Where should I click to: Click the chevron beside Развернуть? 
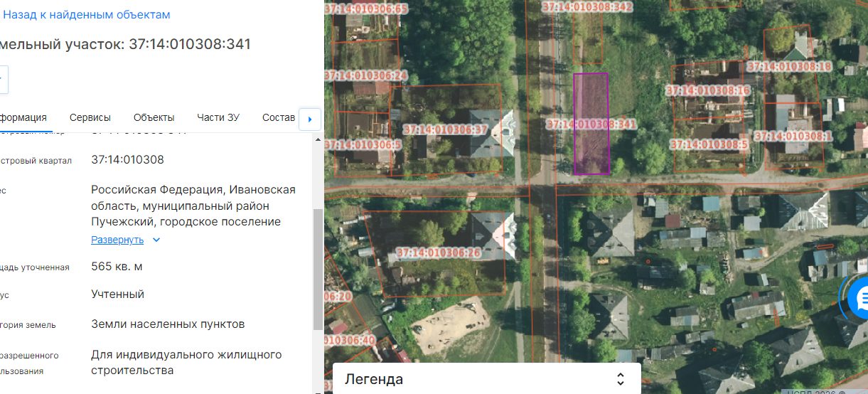coord(156,240)
